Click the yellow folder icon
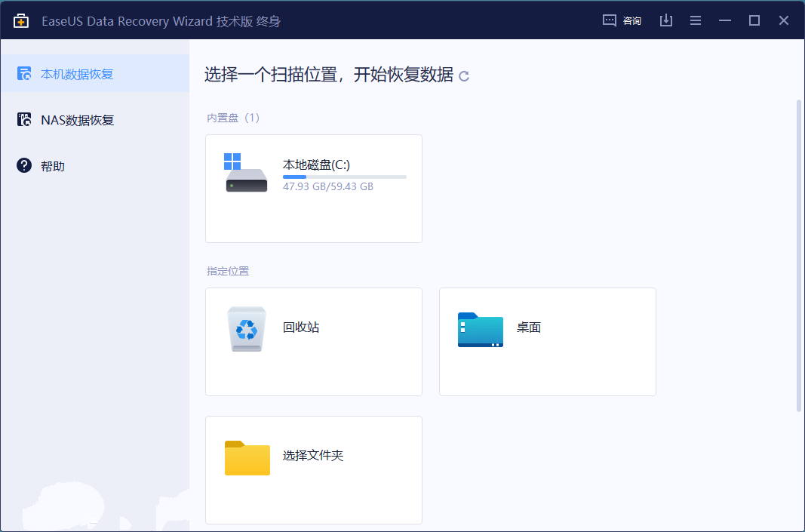 pyautogui.click(x=247, y=458)
